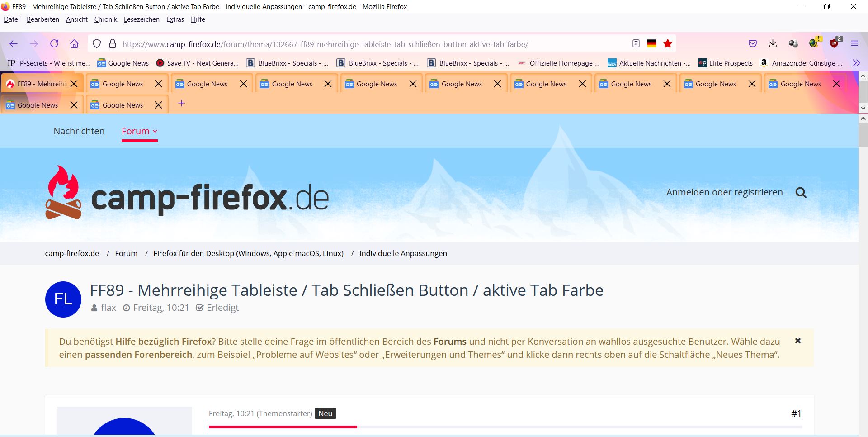Click the post timestamp Freitag, 10:21 (Themenstarter)
Screen dimensions: 868x437
point(260,413)
